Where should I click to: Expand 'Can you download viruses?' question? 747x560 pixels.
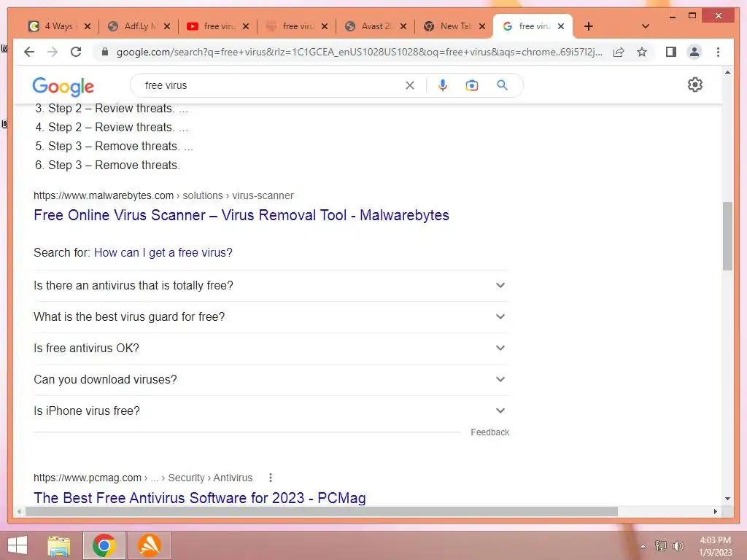[271, 380]
